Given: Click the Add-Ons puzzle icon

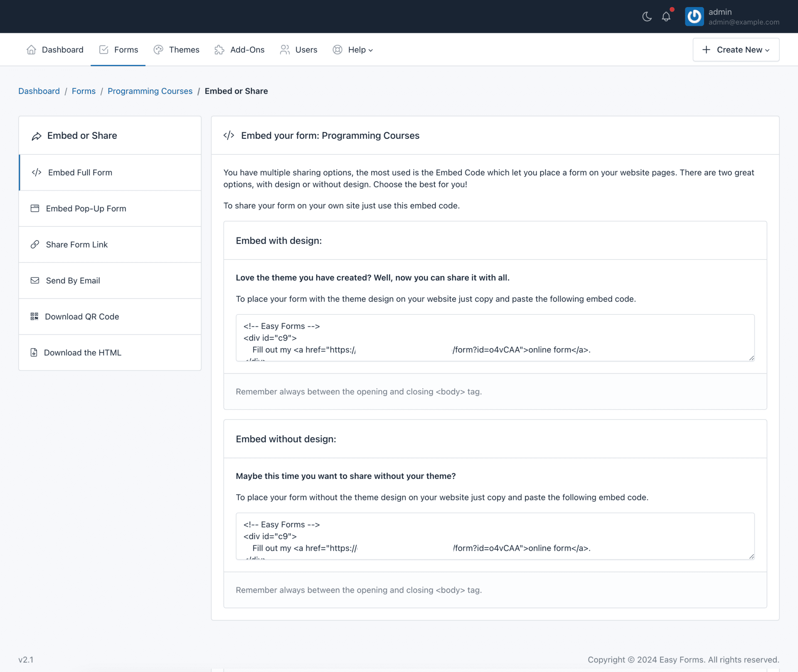Looking at the screenshot, I should pyautogui.click(x=219, y=50).
